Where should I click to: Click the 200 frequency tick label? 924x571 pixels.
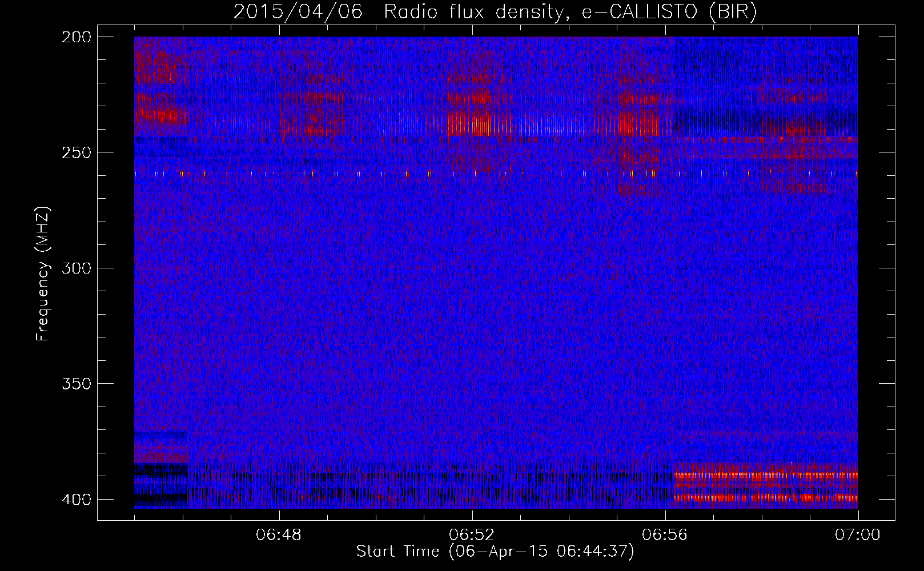point(76,37)
